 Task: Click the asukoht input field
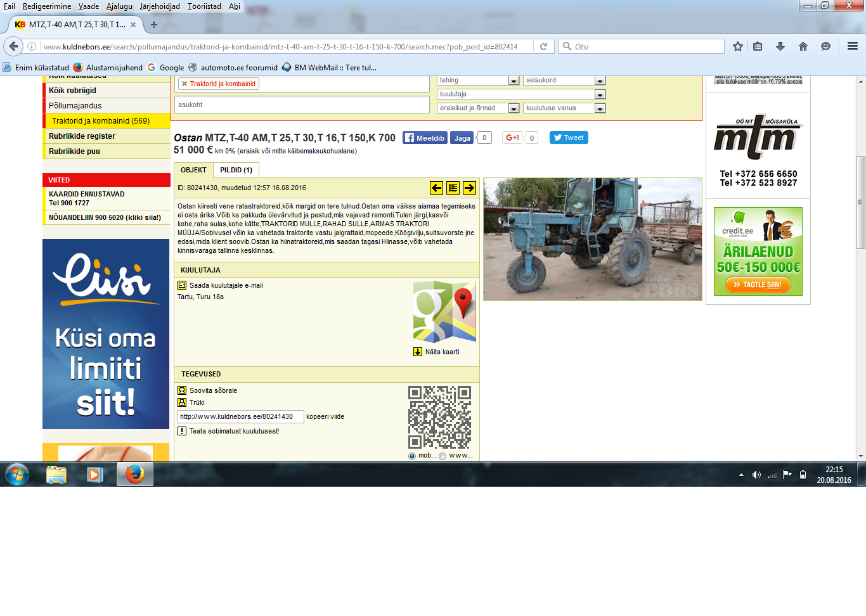tap(302, 105)
